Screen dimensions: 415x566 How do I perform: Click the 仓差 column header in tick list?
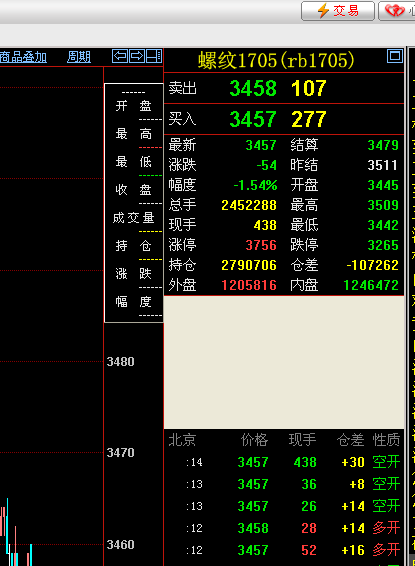350,440
